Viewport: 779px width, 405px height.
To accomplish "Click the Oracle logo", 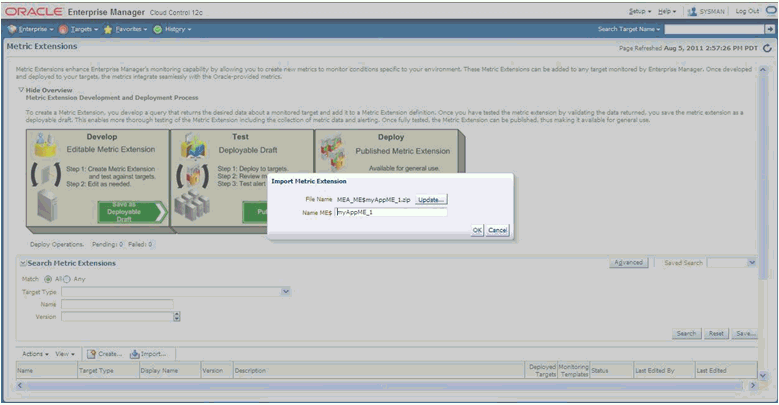I will (34, 11).
